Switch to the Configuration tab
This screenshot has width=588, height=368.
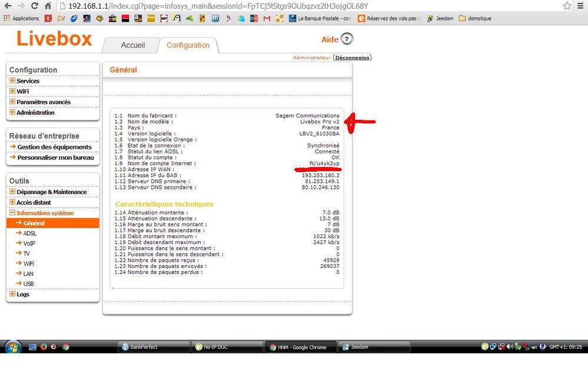(188, 45)
